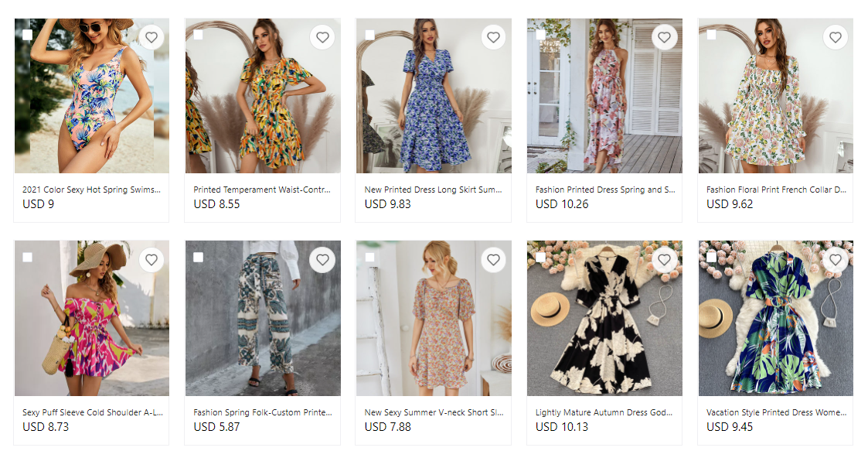Image resolution: width=868 pixels, height=451 pixels.
Task: Check the Fashion Spring Folk-Custom pants checkbox
Action: [198, 258]
